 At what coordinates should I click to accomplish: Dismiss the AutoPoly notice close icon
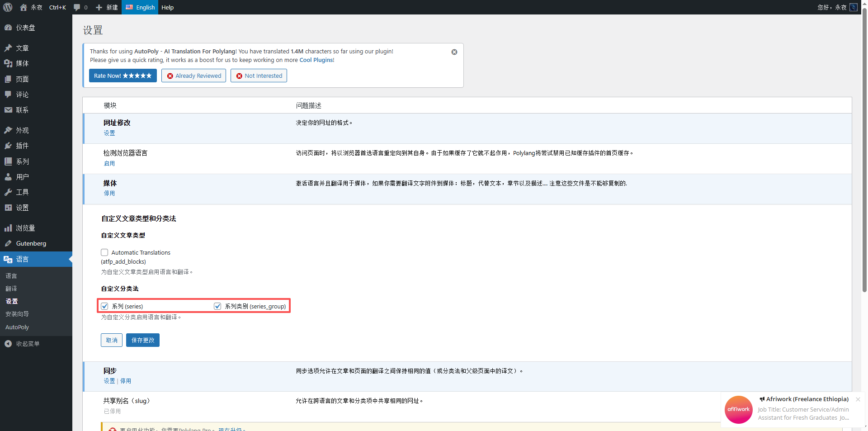tap(454, 52)
